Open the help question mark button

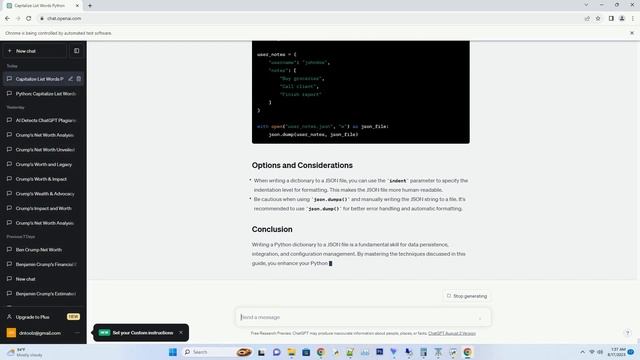628,333
